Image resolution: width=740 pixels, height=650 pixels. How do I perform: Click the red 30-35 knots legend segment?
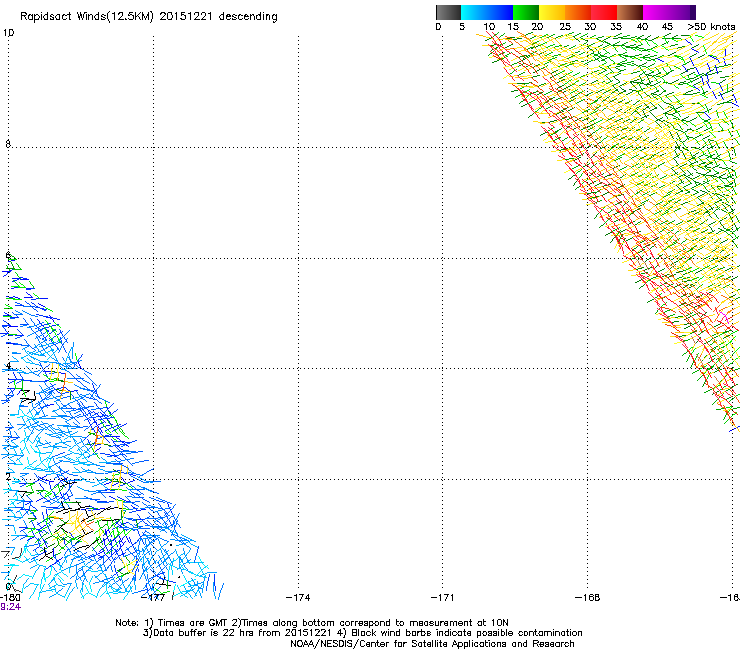click(604, 12)
